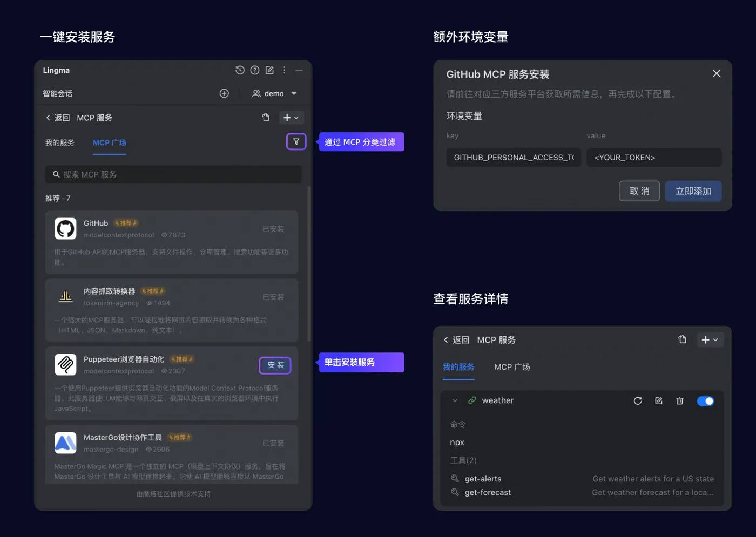Viewport: 756px width, 537px height.
Task: Click the import icon beside MCP 服务 in Lingma
Action: pos(266,117)
